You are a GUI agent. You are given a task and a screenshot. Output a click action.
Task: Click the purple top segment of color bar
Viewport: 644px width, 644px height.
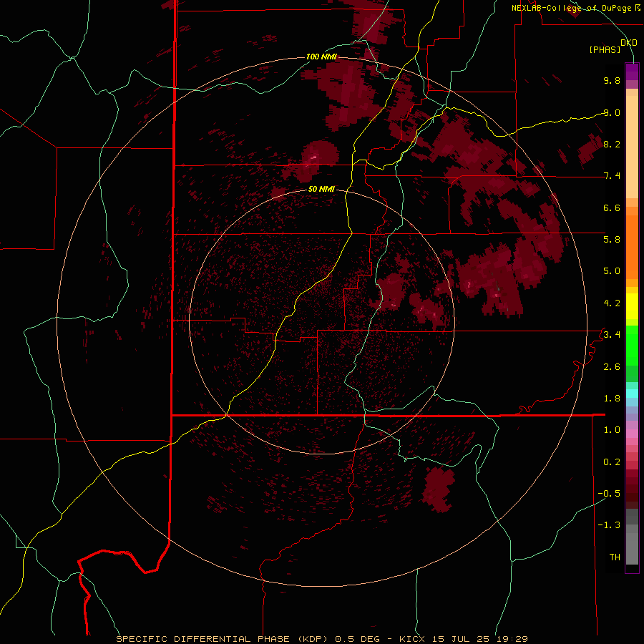632,72
